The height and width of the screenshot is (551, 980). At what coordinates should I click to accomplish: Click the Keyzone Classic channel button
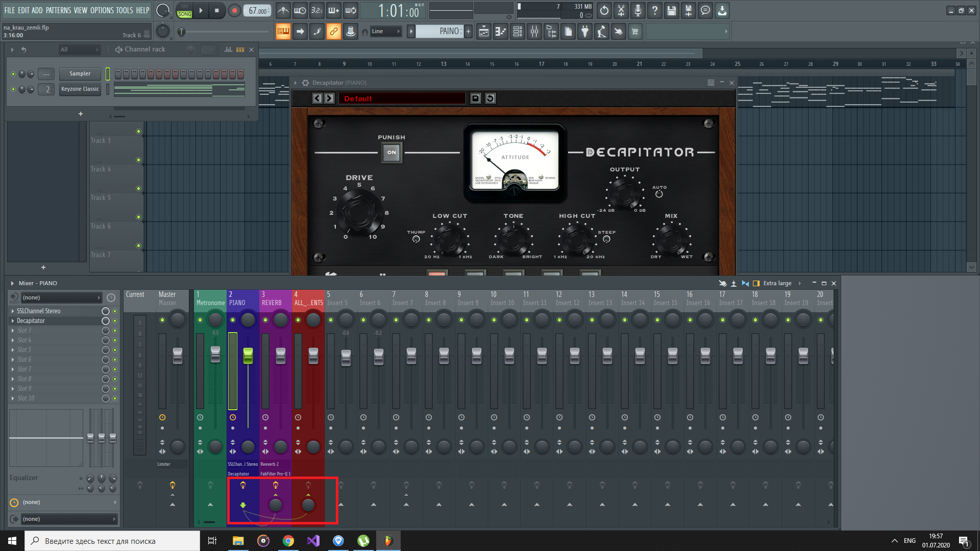pos(80,89)
